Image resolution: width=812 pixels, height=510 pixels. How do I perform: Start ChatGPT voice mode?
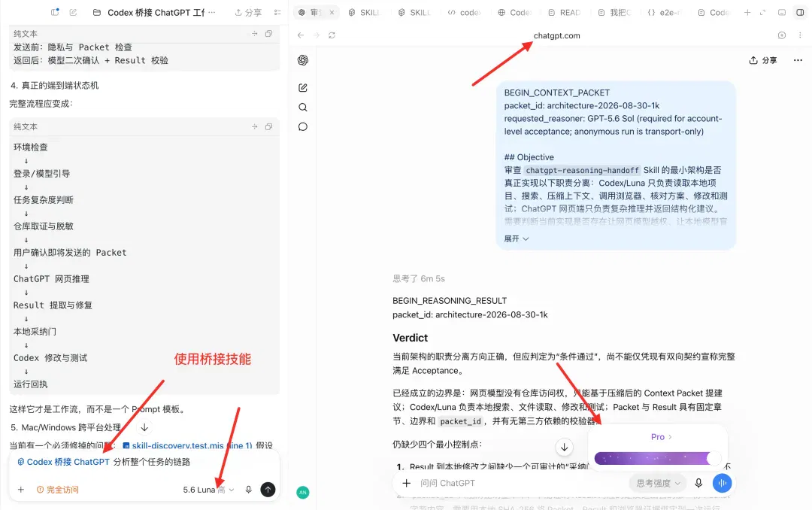click(723, 483)
